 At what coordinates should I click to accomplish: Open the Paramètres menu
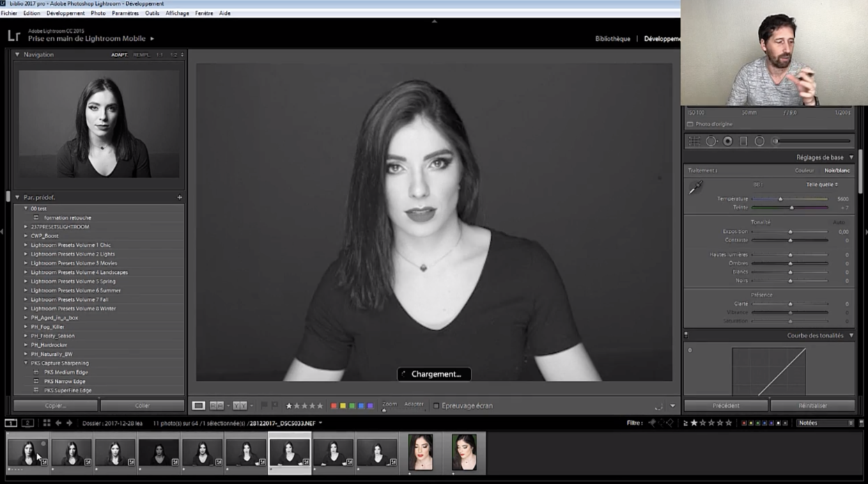tap(125, 13)
